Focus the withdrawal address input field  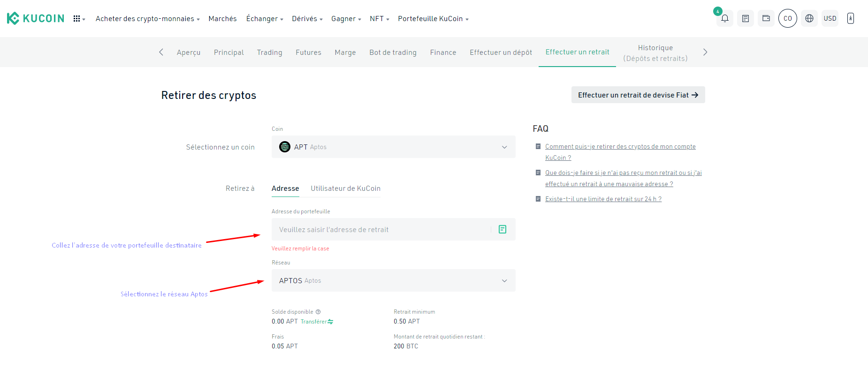(x=380, y=230)
